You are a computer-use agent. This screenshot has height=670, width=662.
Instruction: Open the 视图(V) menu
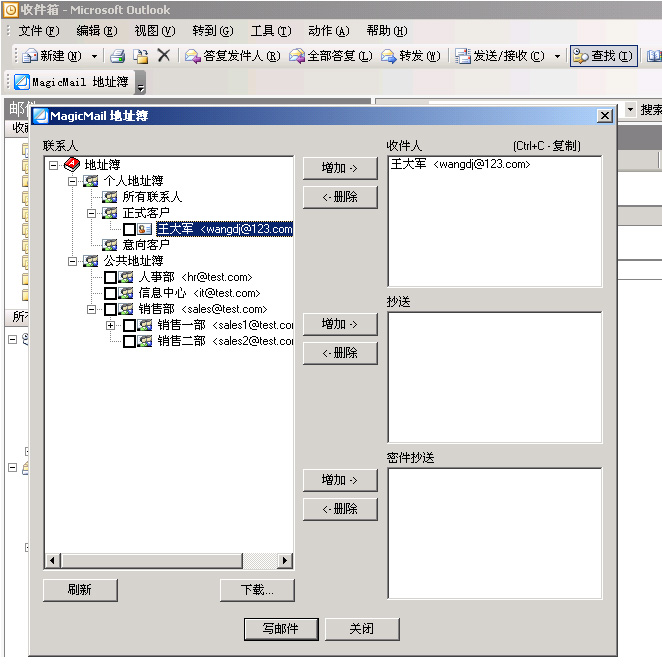coord(155,31)
